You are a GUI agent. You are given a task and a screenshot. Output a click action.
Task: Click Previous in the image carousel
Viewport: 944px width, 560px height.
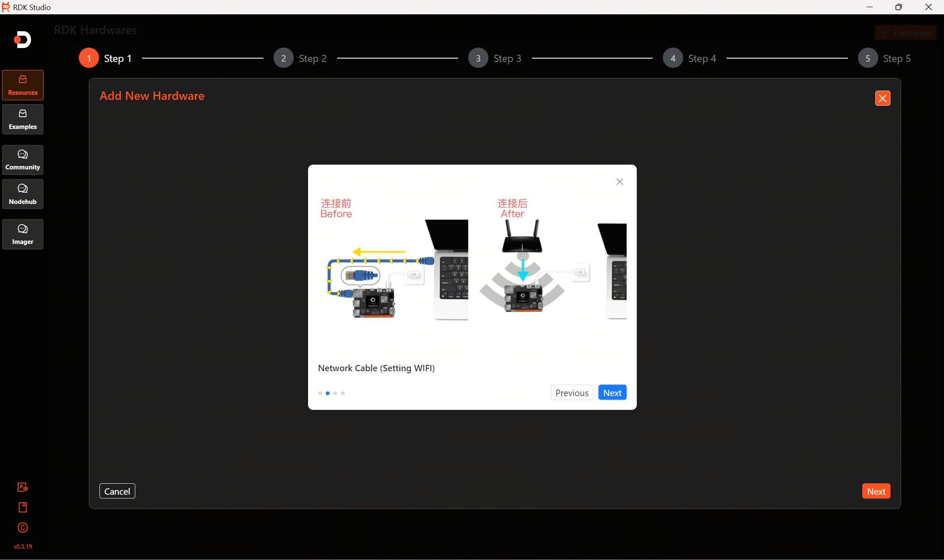tap(571, 392)
